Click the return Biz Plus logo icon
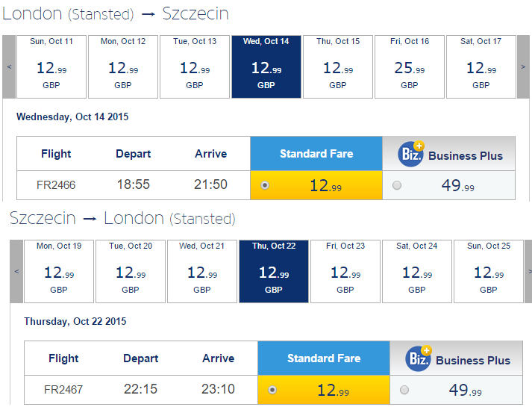Screen dimensions: 532x407 point(419,358)
